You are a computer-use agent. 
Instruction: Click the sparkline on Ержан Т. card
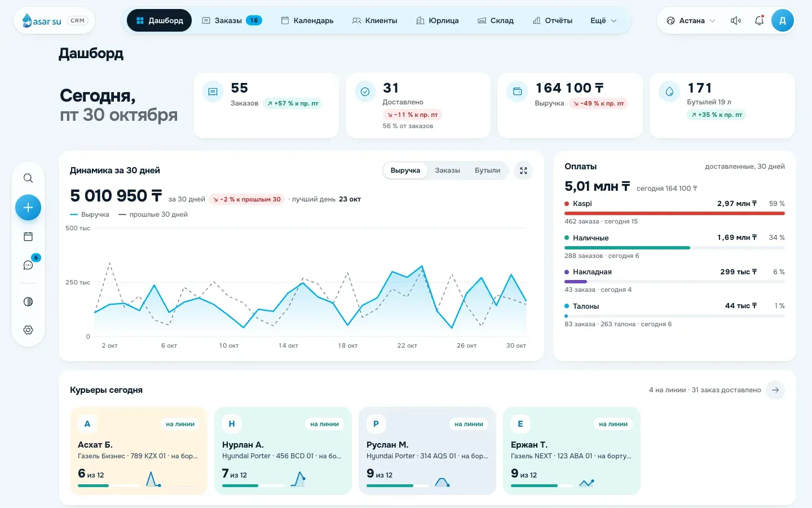coord(586,483)
